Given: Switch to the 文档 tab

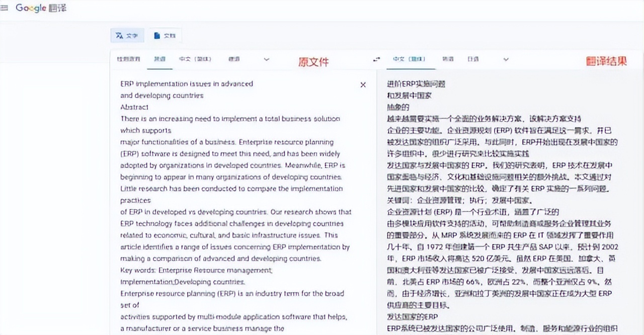Looking at the screenshot, I should 165,35.
